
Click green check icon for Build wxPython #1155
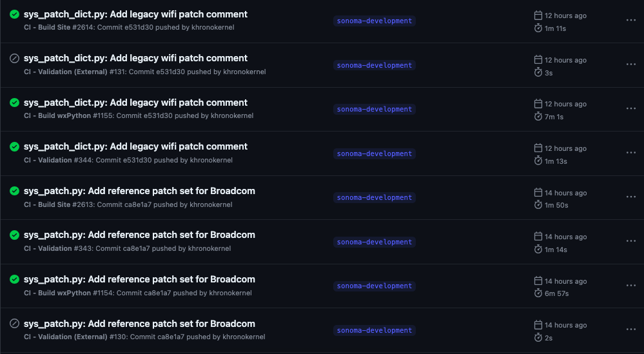[14, 103]
